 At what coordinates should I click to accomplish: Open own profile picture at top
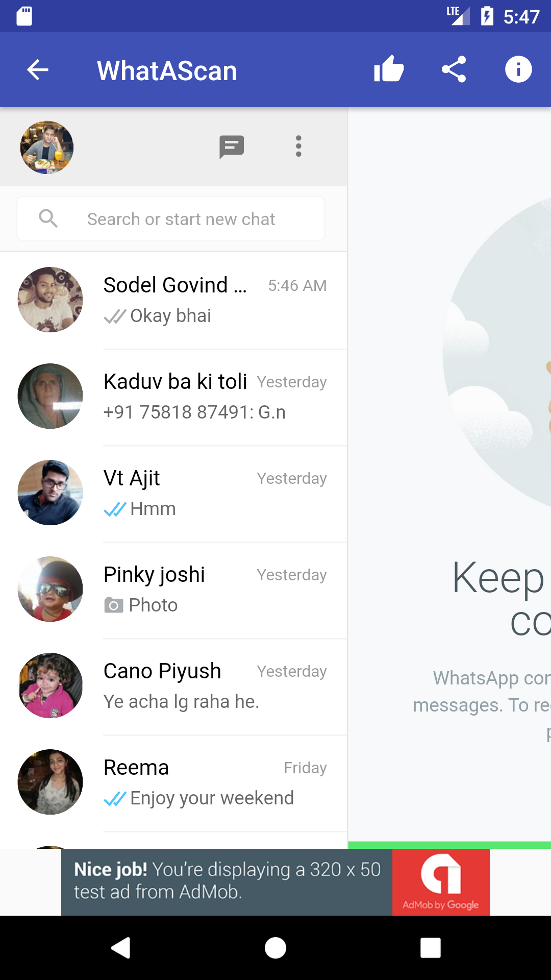tap(47, 147)
